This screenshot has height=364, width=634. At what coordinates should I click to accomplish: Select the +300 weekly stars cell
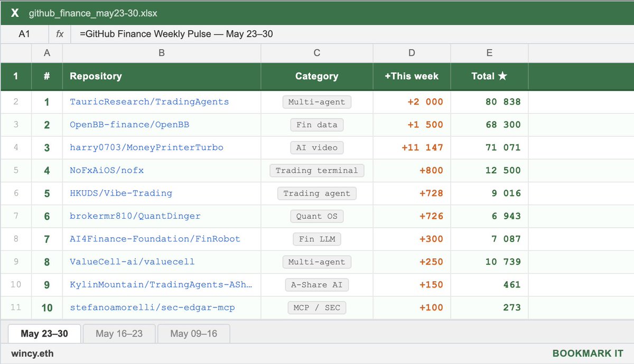pos(412,239)
